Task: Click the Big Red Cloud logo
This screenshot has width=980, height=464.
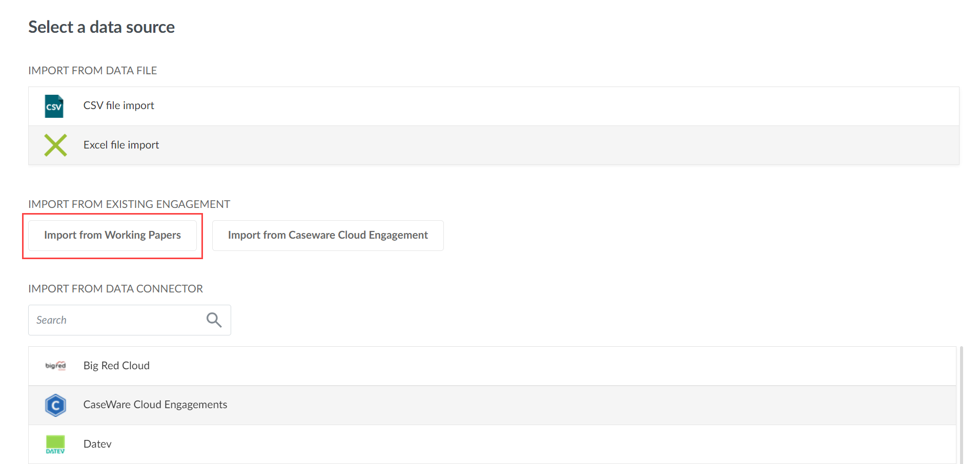Action: [55, 366]
